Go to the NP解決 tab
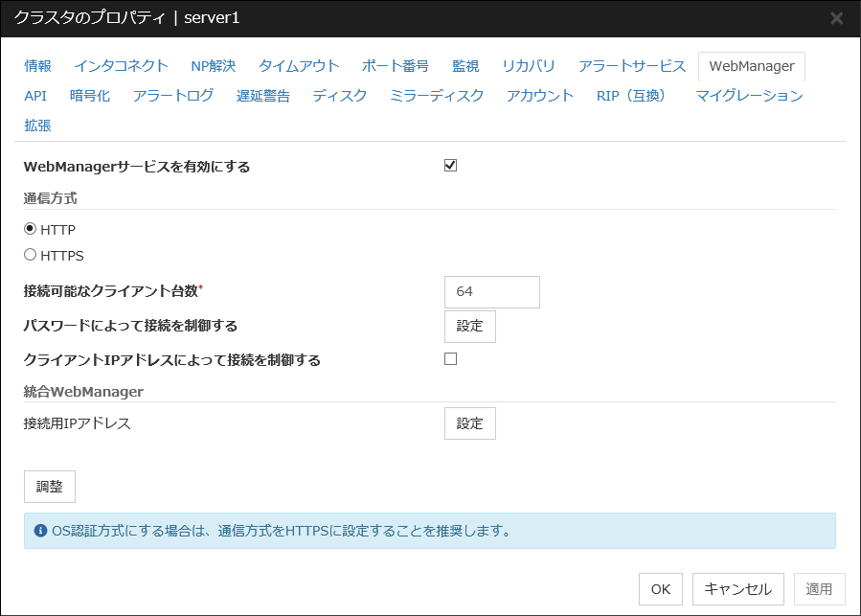The image size is (861, 616). point(213,66)
